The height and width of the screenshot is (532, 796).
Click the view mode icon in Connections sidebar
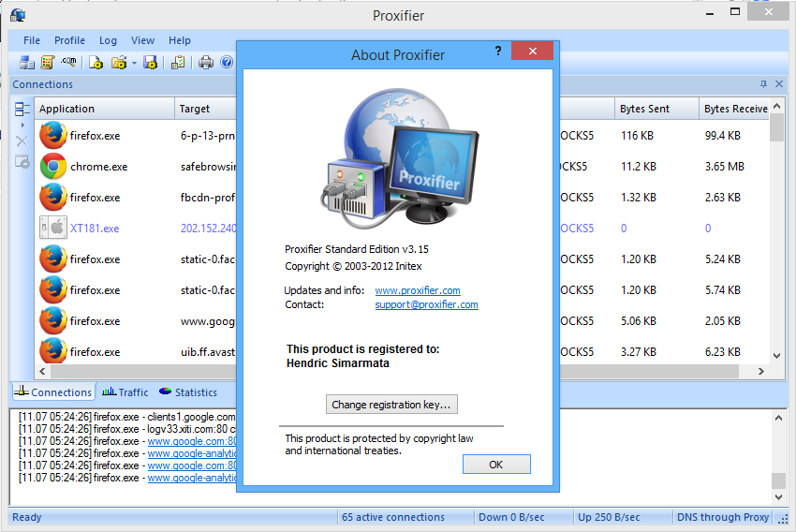pos(22,109)
